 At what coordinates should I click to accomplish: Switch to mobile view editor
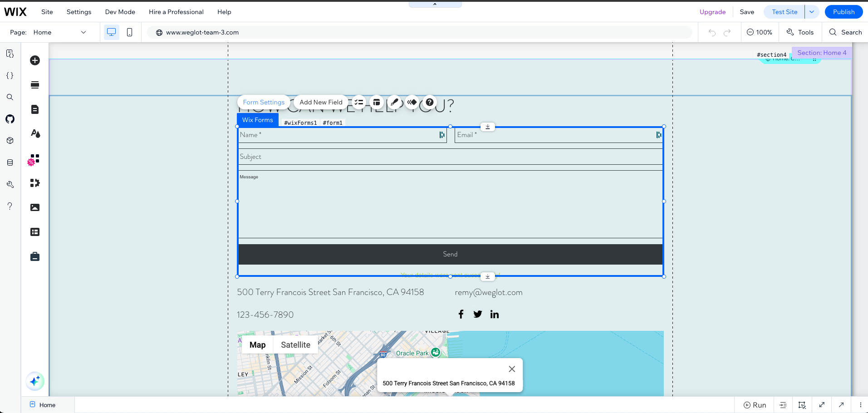tap(129, 32)
